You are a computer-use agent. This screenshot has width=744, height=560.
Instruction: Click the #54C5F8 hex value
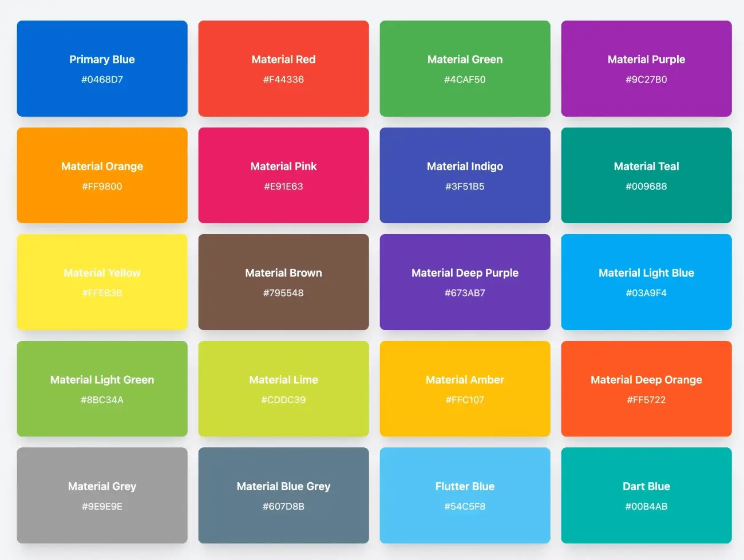pyautogui.click(x=465, y=506)
